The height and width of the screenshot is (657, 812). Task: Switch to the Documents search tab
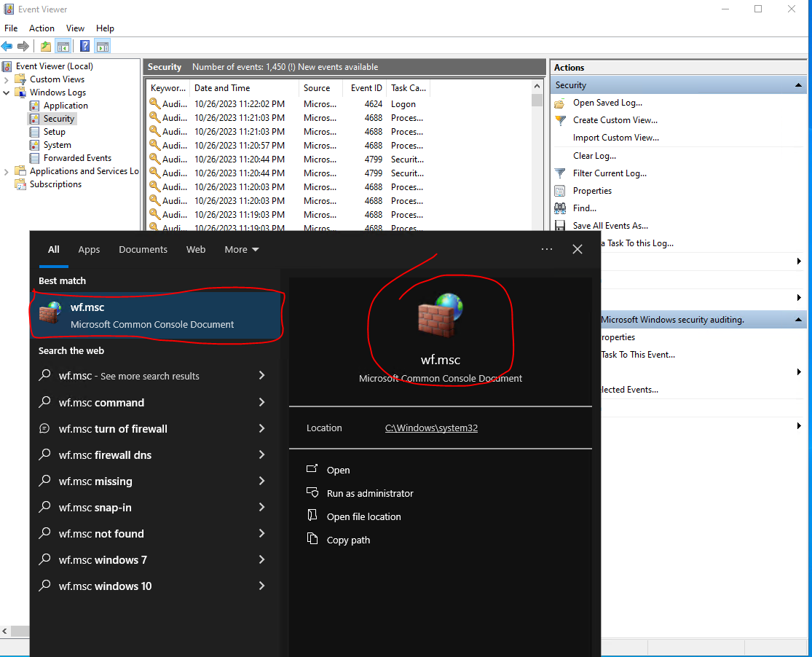pyautogui.click(x=143, y=250)
